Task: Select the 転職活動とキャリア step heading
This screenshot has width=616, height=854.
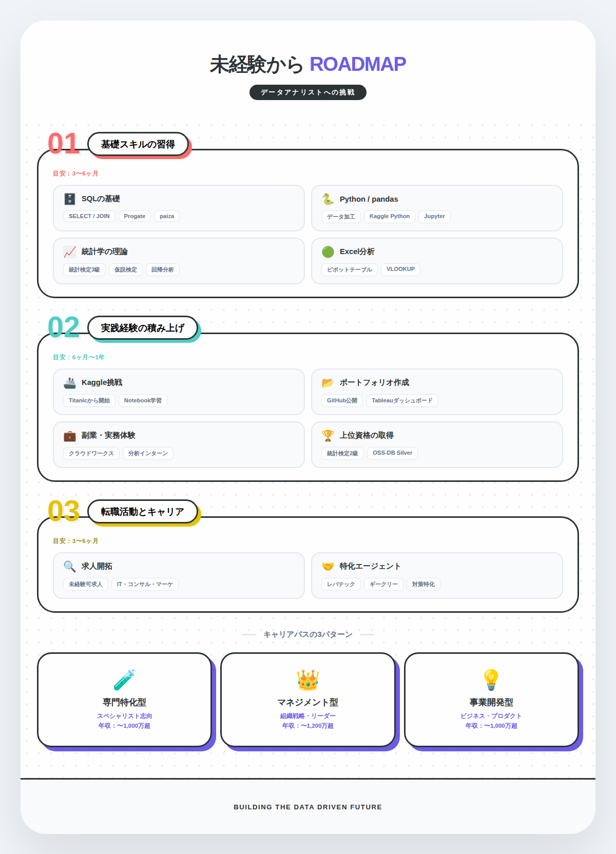Action: tap(143, 512)
